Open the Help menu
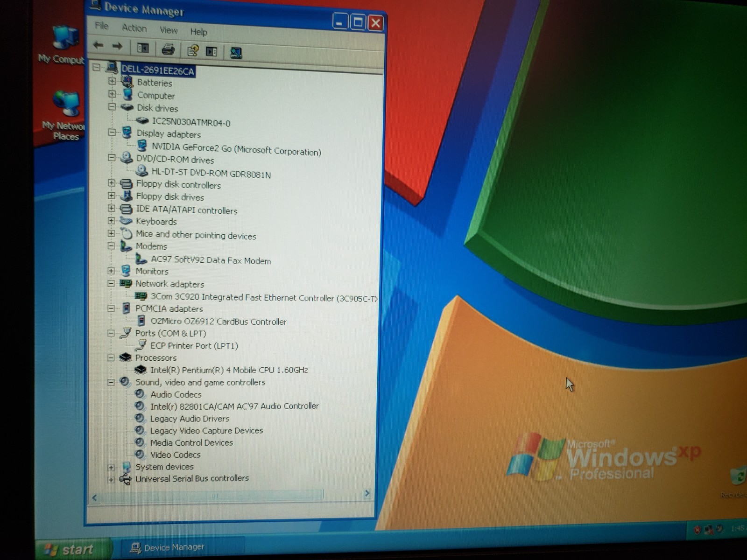This screenshot has height=560, width=747. pyautogui.click(x=198, y=32)
